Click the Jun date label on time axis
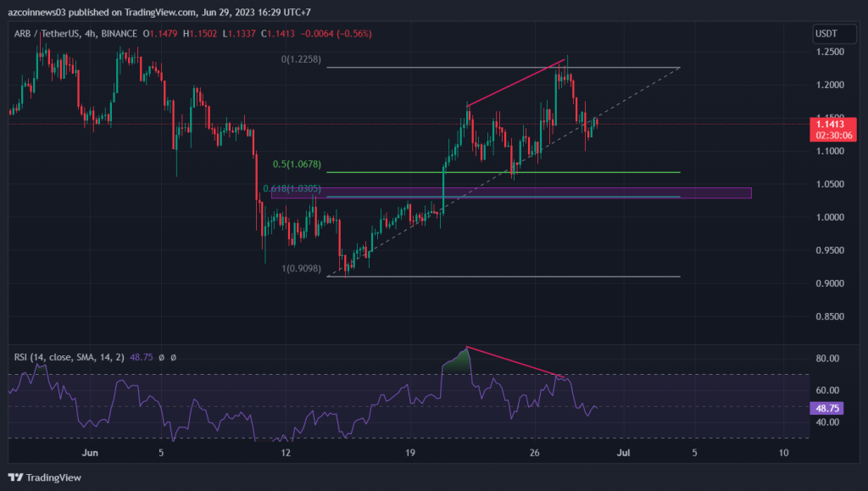The image size is (868, 491). pyautogui.click(x=90, y=453)
